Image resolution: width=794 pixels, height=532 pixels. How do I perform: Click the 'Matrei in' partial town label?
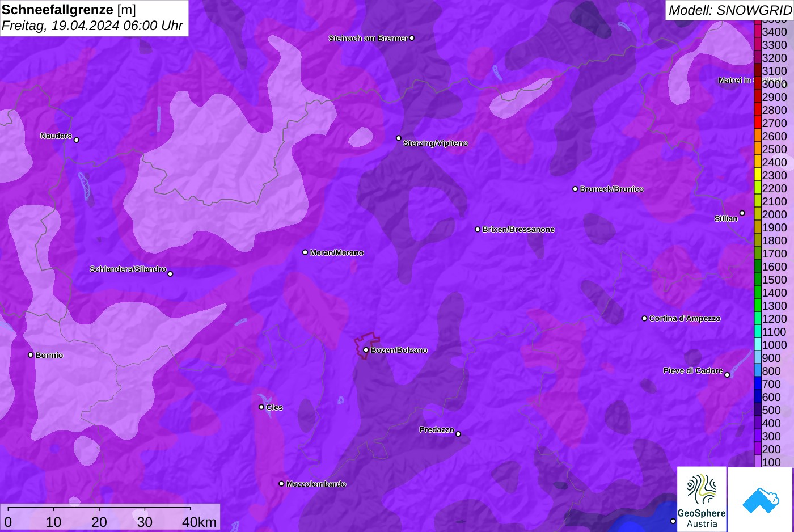coord(734,80)
